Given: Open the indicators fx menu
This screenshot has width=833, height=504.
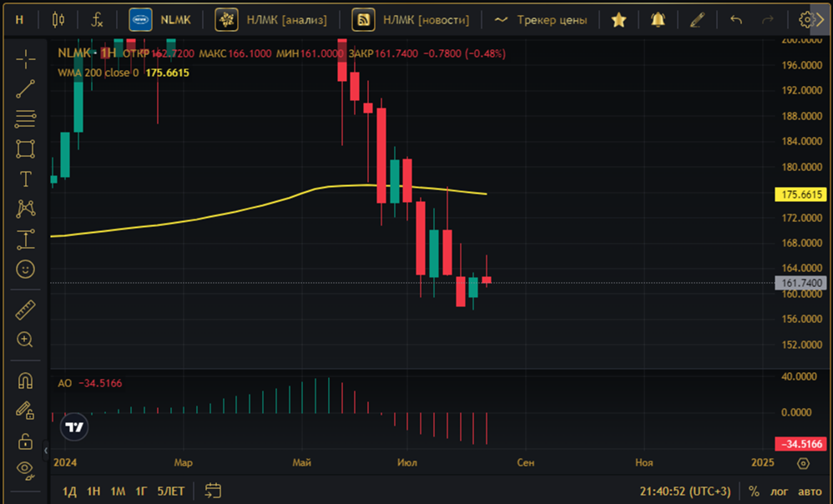Looking at the screenshot, I should [97, 20].
